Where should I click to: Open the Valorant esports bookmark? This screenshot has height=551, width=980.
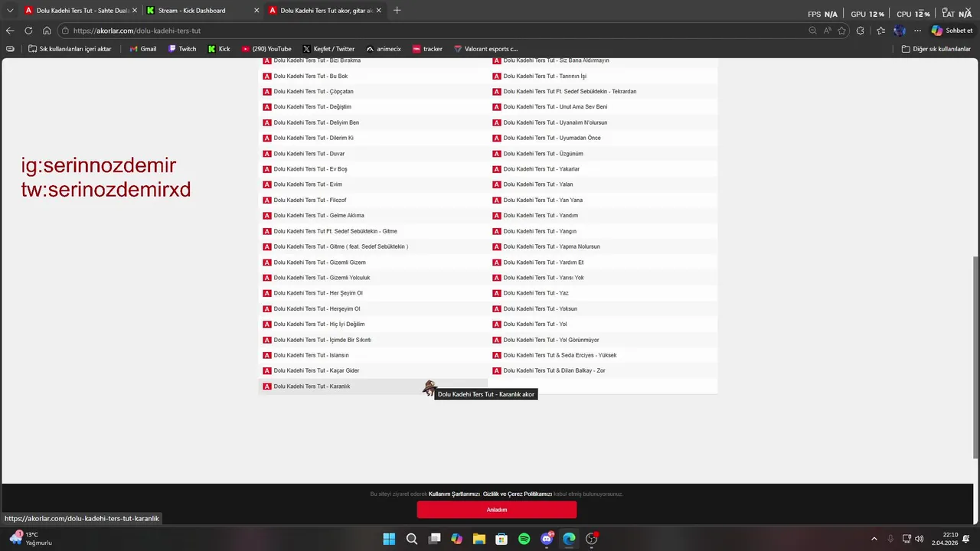pos(485,49)
